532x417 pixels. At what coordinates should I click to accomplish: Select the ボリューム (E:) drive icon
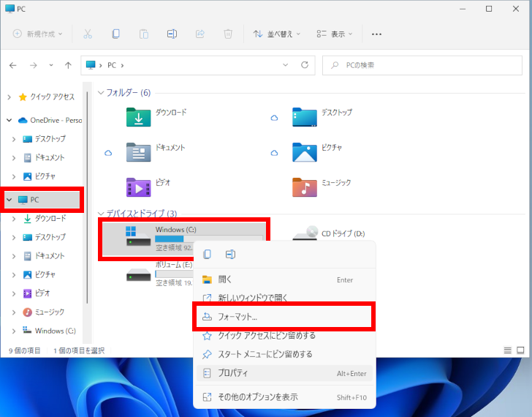(138, 275)
